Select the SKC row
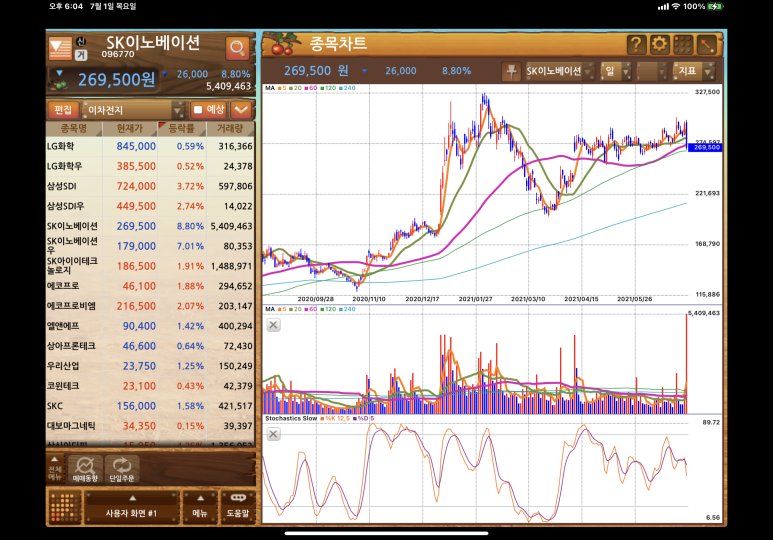 [x=150, y=406]
